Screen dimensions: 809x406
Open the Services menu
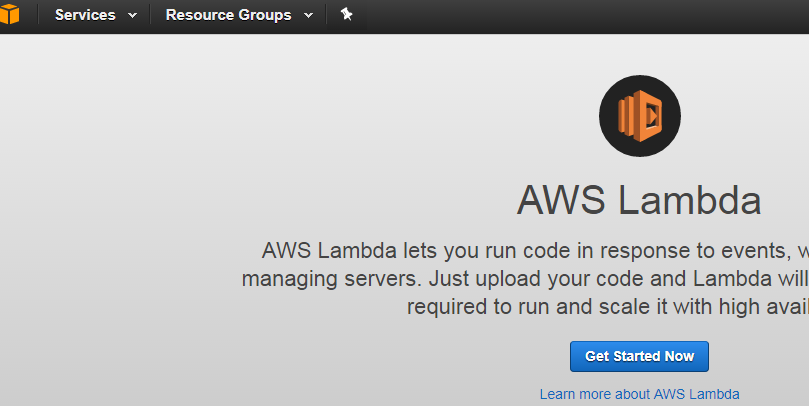pyautogui.click(x=85, y=15)
